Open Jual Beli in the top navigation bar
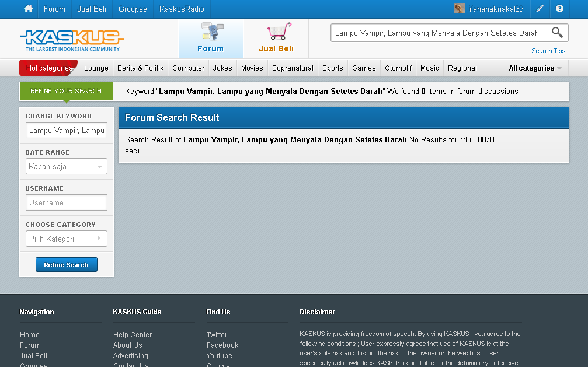The width and height of the screenshot is (588, 367). (x=92, y=9)
